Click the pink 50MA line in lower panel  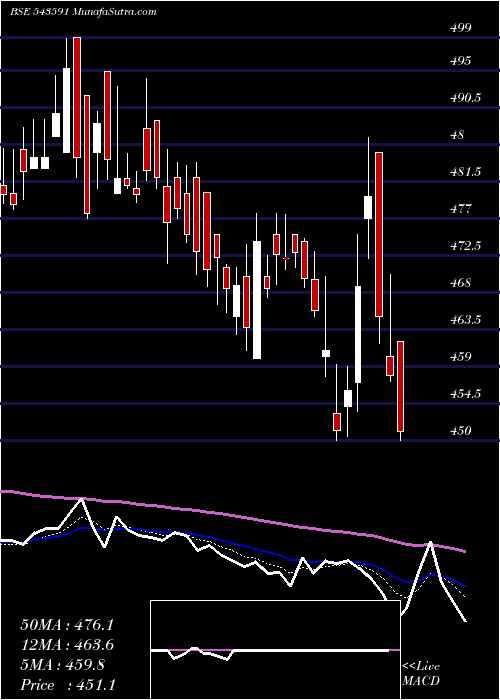coord(232,514)
